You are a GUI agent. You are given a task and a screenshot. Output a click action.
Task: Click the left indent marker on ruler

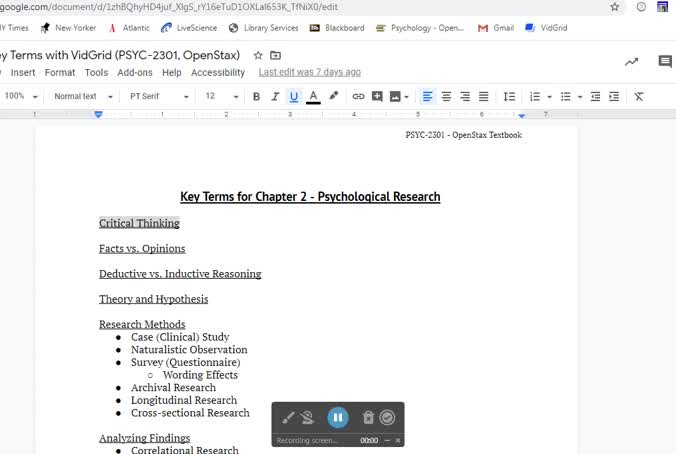98,115
